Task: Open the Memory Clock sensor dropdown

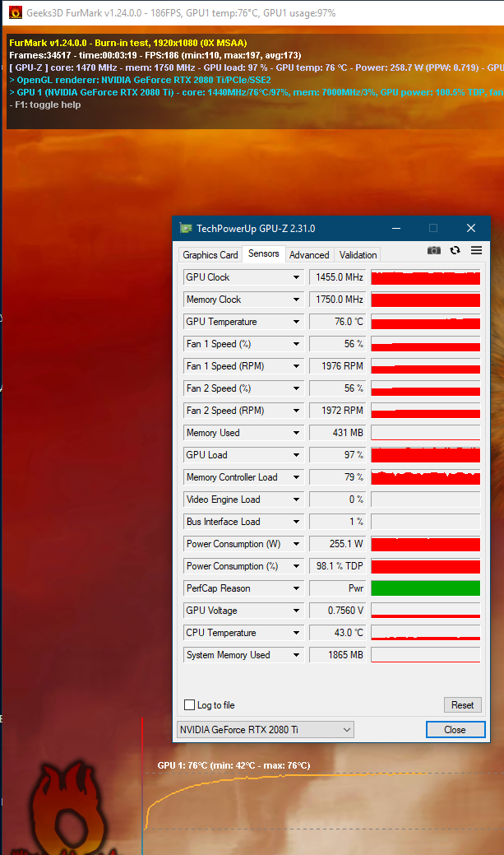Action: pos(297,300)
